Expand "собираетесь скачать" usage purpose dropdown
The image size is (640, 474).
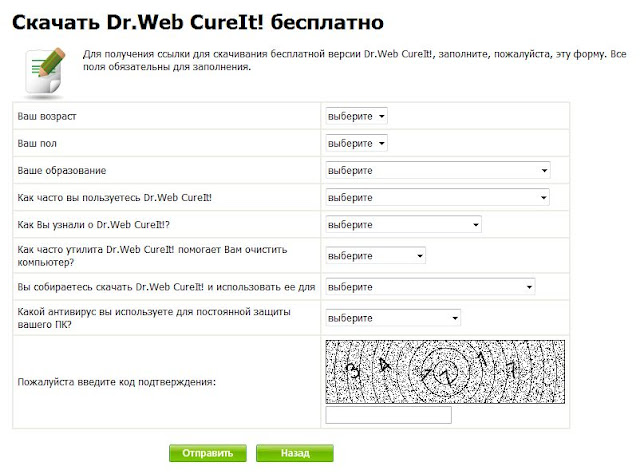click(x=431, y=288)
